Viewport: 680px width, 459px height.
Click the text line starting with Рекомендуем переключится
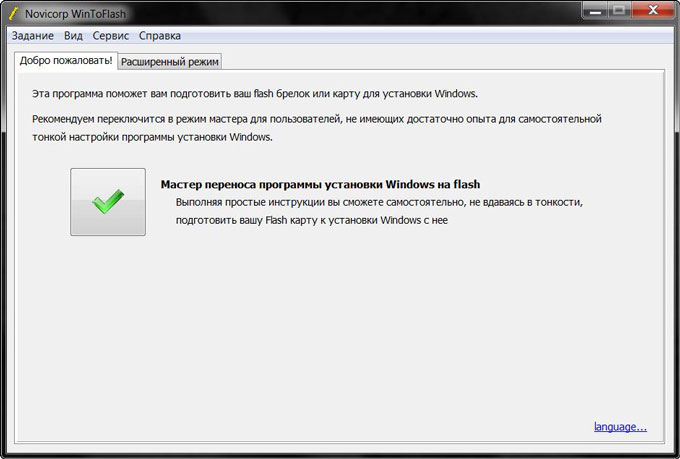pyautogui.click(x=317, y=119)
